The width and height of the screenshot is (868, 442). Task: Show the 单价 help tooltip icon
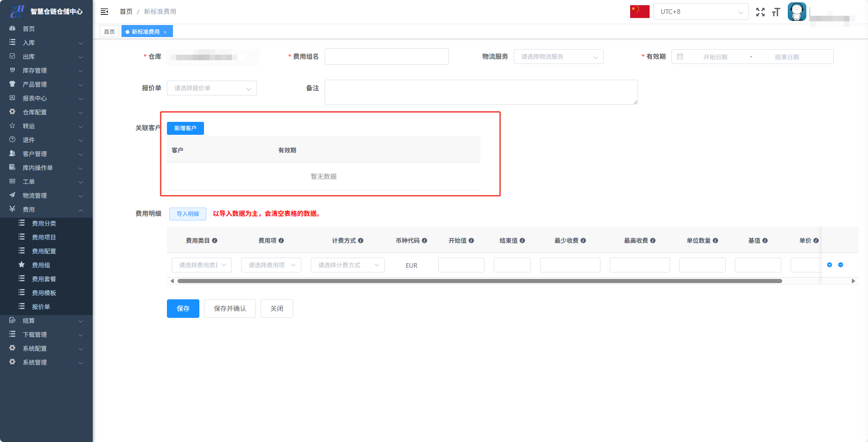point(816,240)
